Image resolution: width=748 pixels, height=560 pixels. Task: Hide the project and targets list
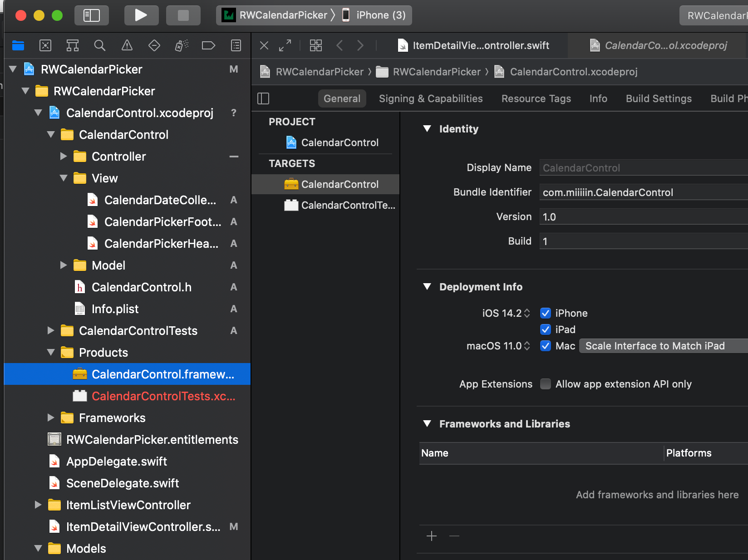[x=263, y=98]
